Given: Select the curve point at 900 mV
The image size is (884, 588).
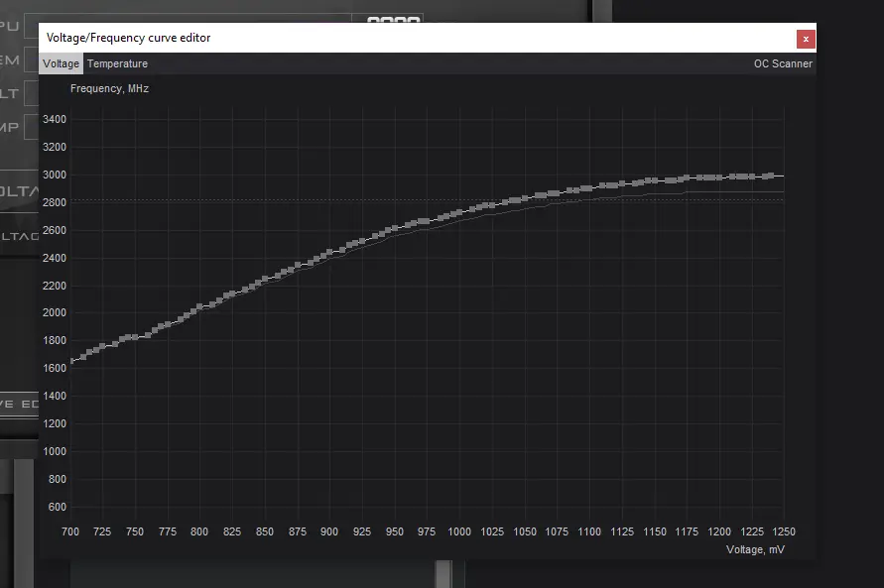Looking at the screenshot, I should point(329,252).
